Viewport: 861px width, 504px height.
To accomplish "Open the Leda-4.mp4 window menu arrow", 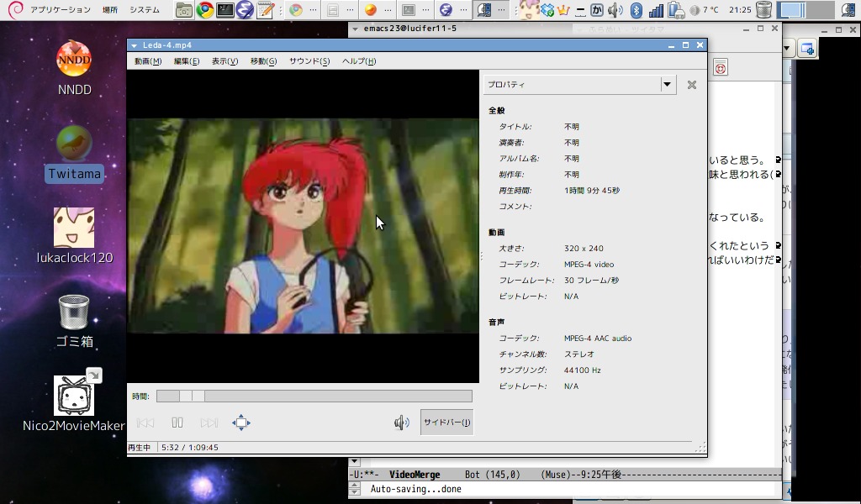I will coord(134,45).
